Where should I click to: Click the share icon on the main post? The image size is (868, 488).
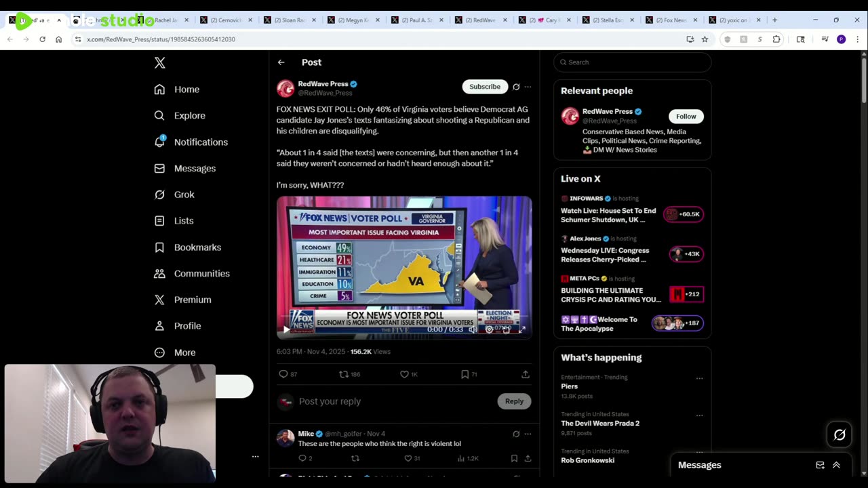[x=526, y=374]
